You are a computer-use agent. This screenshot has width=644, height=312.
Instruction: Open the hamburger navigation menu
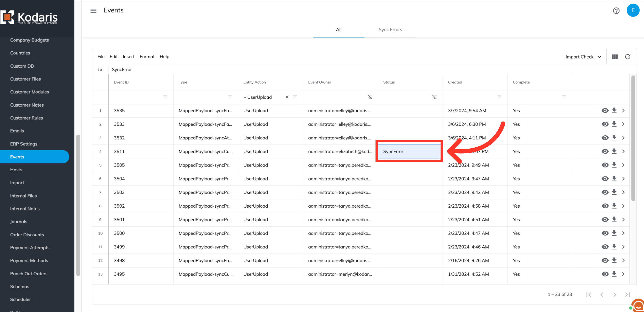(93, 11)
